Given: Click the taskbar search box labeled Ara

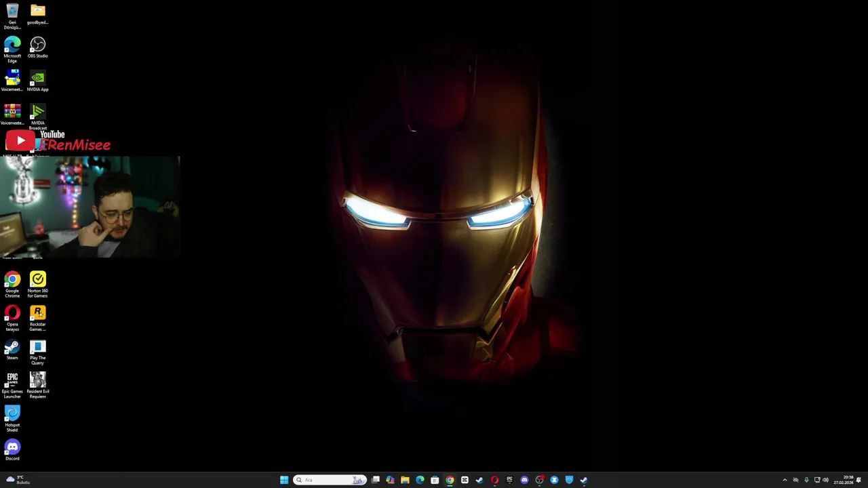Looking at the screenshot, I should [330, 480].
